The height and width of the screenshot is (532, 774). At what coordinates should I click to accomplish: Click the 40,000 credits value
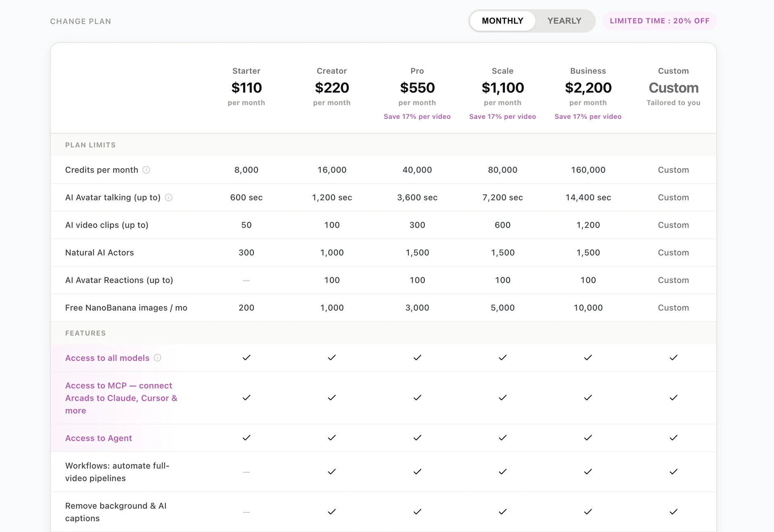[x=417, y=170]
